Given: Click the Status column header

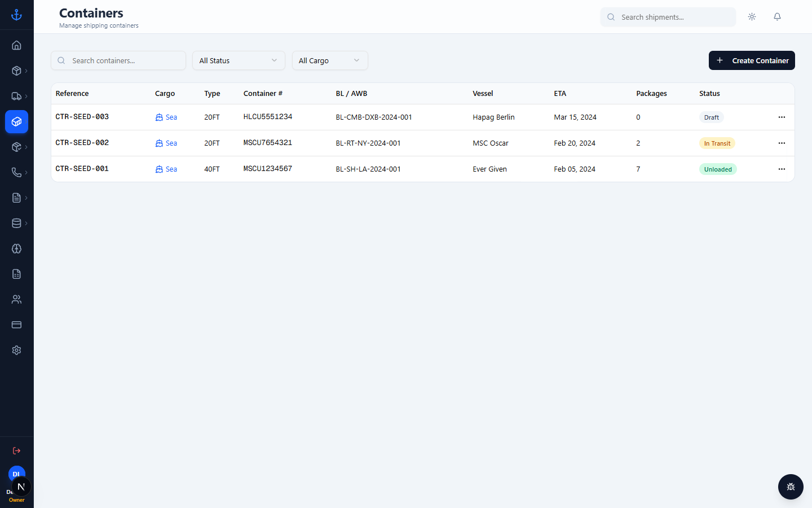Looking at the screenshot, I should 709,94.
